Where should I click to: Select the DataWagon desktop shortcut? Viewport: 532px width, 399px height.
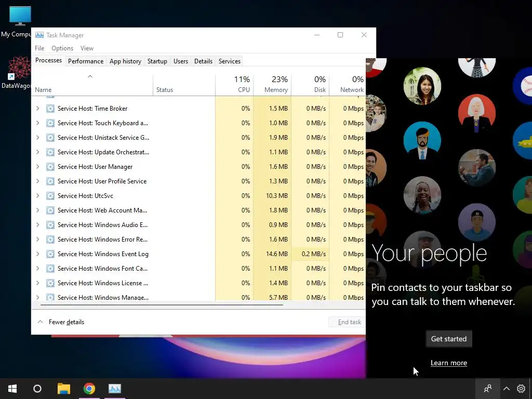[x=17, y=72]
